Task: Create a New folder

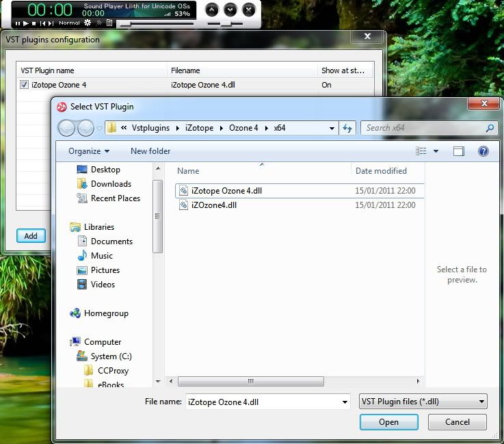Action: 150,151
